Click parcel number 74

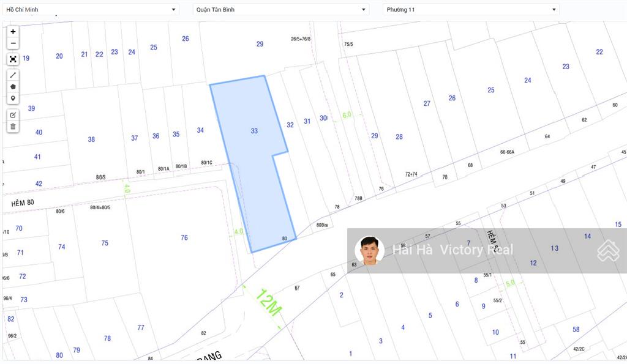tap(62, 247)
